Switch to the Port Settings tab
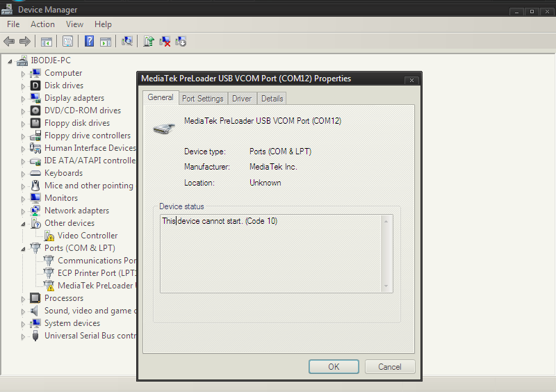Viewport: 556px width, 392px height. [202, 99]
